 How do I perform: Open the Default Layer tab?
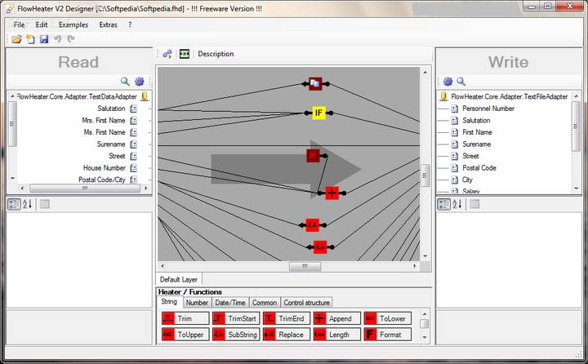click(x=177, y=279)
